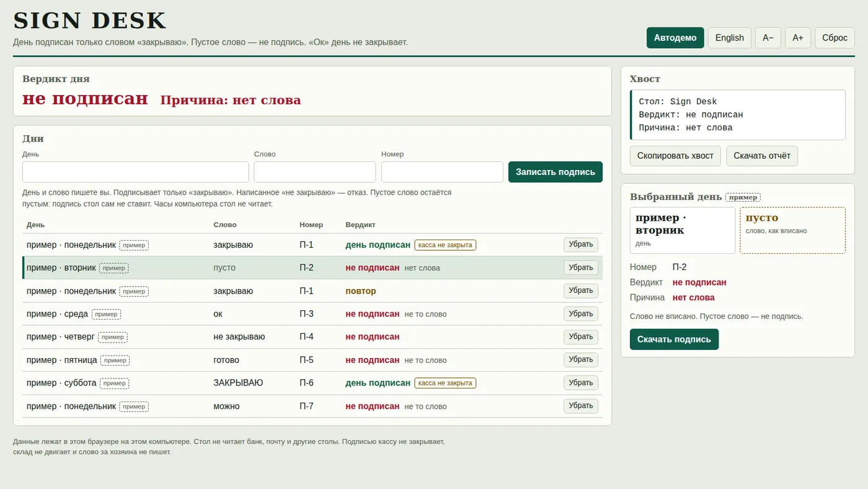Click the word 'можно' in the table
The width and height of the screenshot is (868, 489).
pos(226,406)
